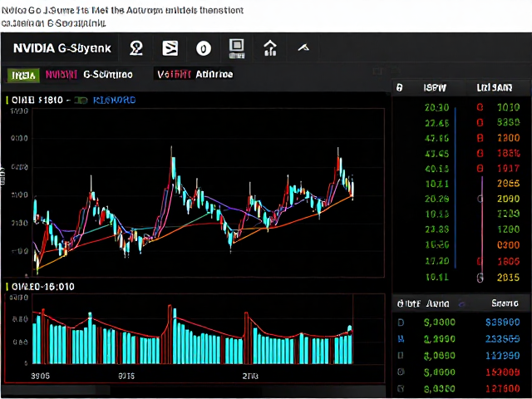Click the person-shaped icon beside NVIDIA title
532x399 pixels.
(x=136, y=48)
